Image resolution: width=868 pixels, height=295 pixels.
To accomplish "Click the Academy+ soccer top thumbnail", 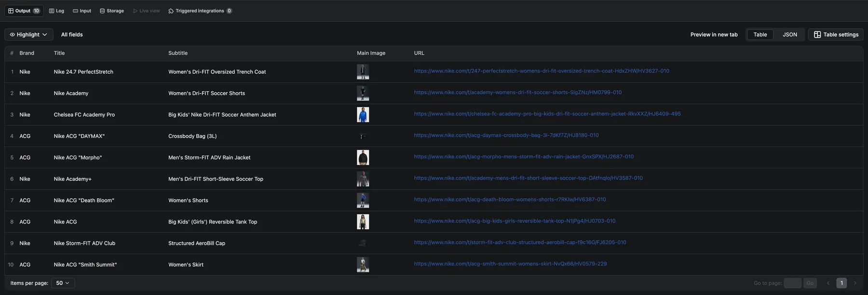I will [363, 179].
